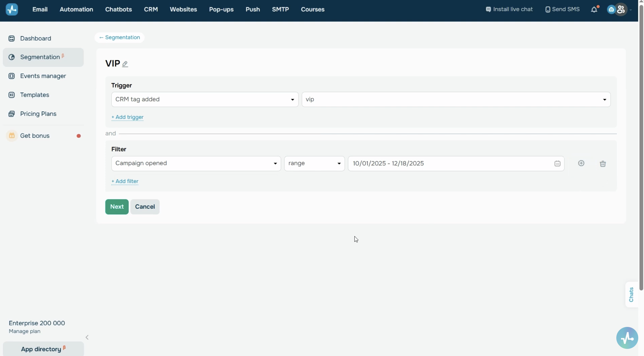
Task: Open the floating SendPulse help widget
Action: click(x=627, y=338)
